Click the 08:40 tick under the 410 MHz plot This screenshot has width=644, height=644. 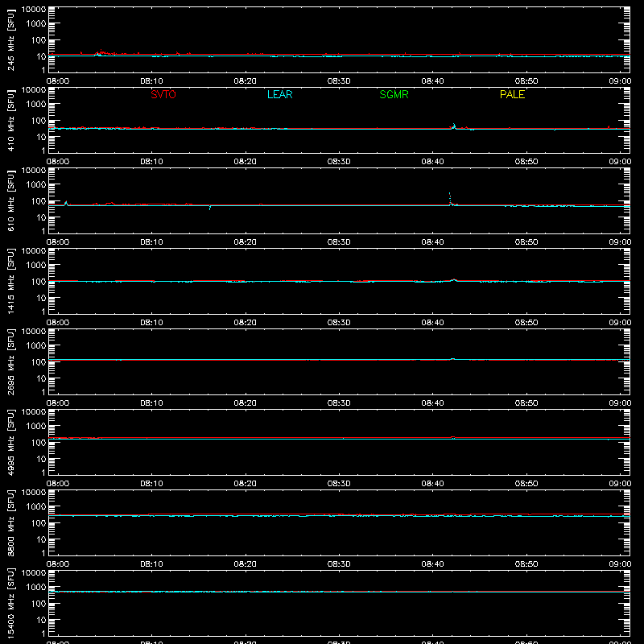[x=432, y=162]
